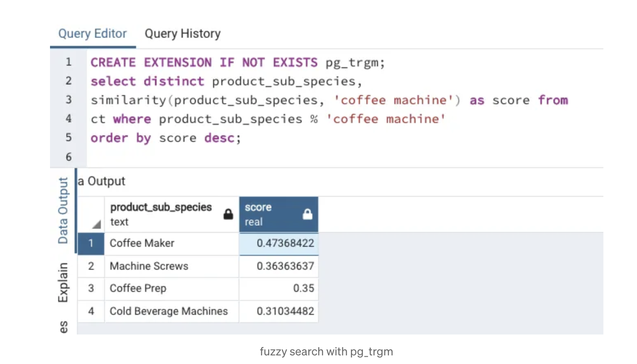637x364 pixels.
Task: Click the select-all corner triangle in grid
Action: (x=96, y=224)
